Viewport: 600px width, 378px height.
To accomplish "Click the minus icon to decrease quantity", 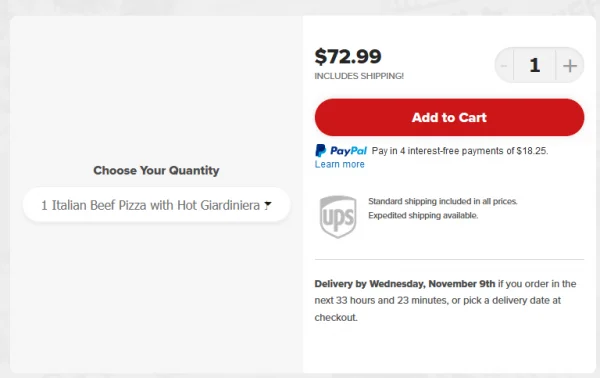I will pyautogui.click(x=504, y=66).
